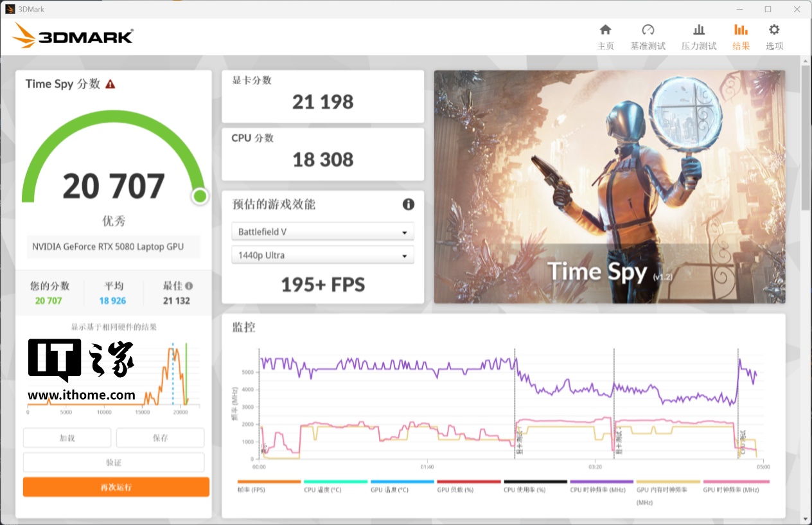Click info icon next to 预估的游戏效能

(409, 204)
